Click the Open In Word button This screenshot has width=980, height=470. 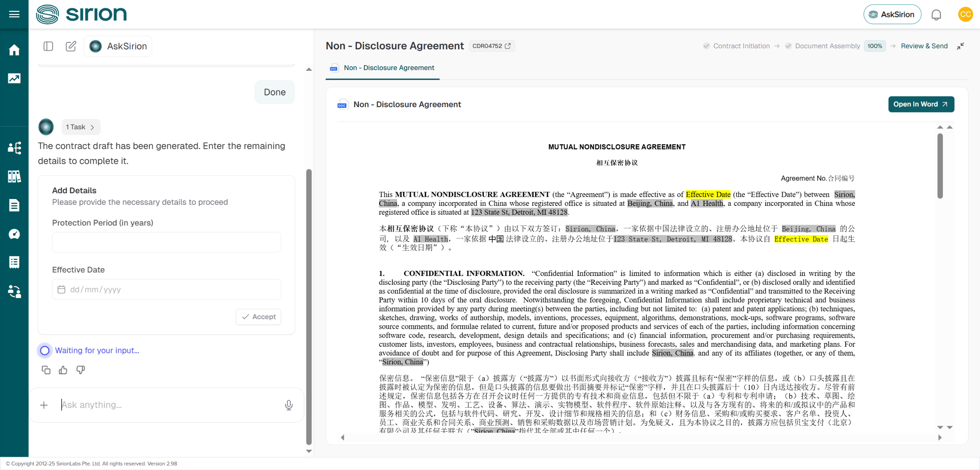pos(921,104)
